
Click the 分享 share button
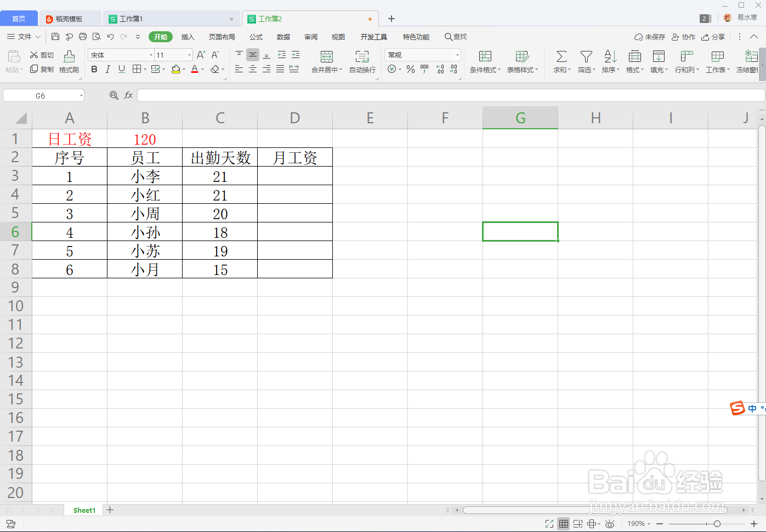point(713,37)
